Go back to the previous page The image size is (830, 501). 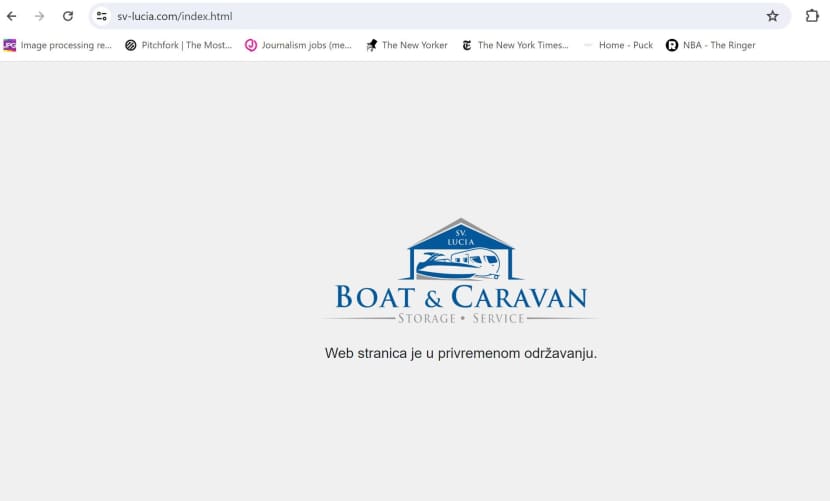point(12,16)
